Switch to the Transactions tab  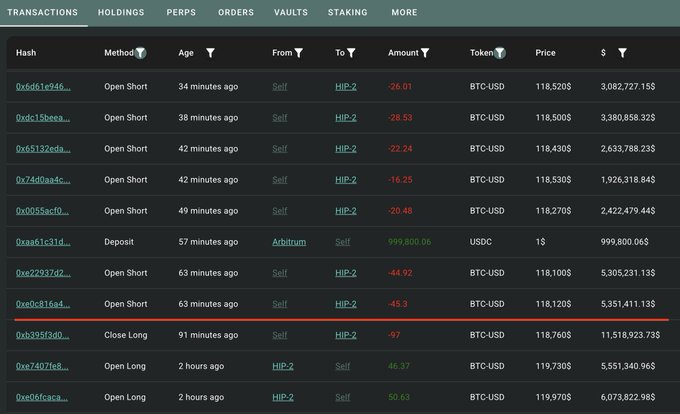click(x=42, y=13)
